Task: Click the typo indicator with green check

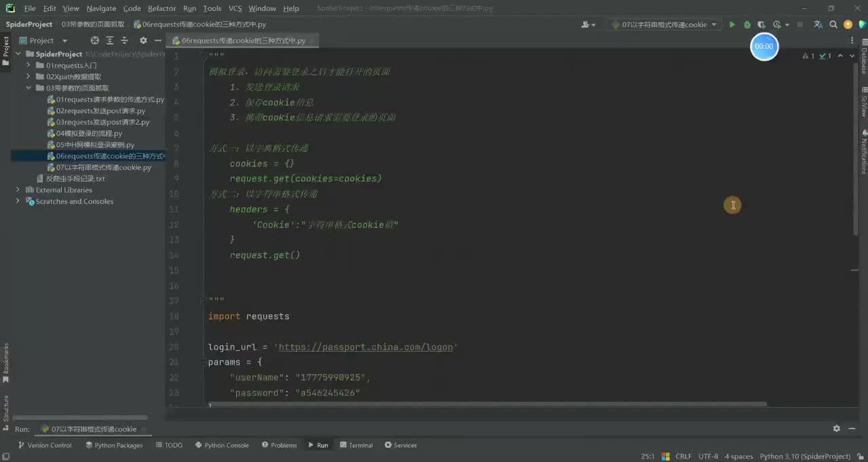Action: pyautogui.click(x=825, y=56)
